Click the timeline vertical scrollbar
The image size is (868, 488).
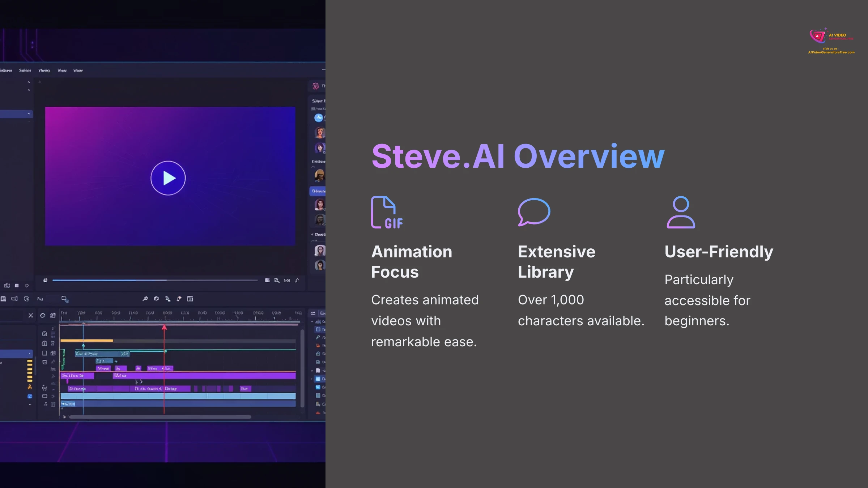tap(302, 368)
